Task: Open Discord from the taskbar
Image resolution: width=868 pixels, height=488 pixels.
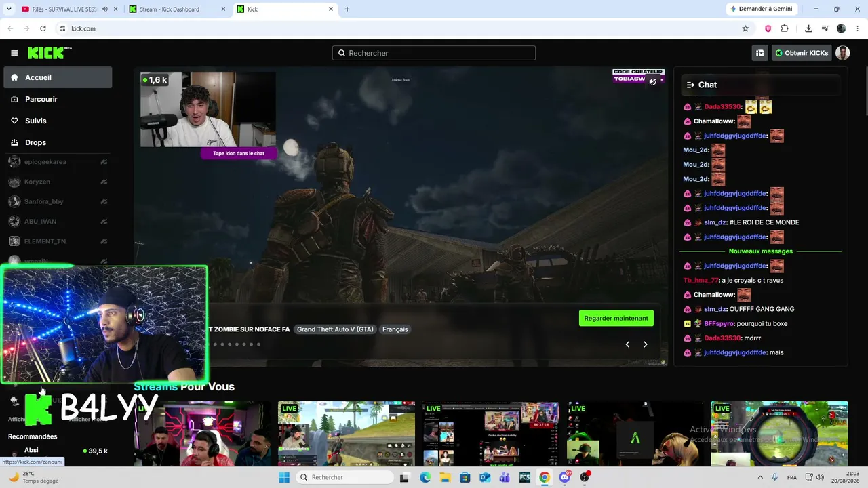Action: tap(565, 477)
